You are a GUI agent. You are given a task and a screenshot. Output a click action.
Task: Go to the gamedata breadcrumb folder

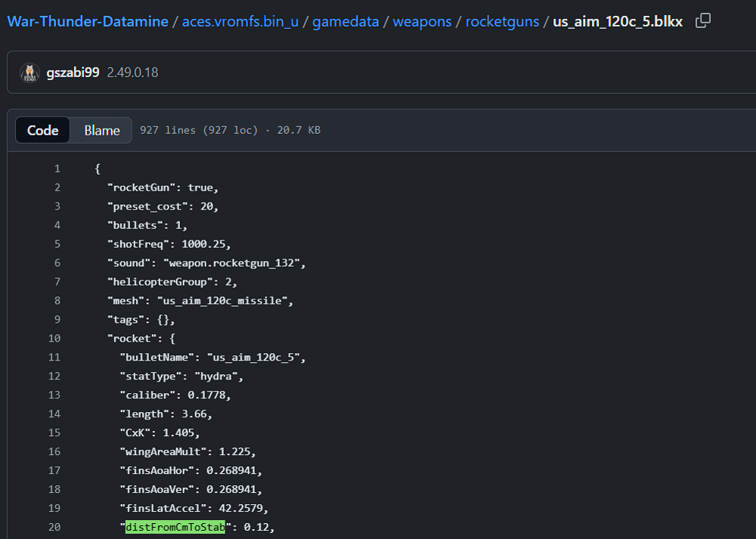pos(345,21)
